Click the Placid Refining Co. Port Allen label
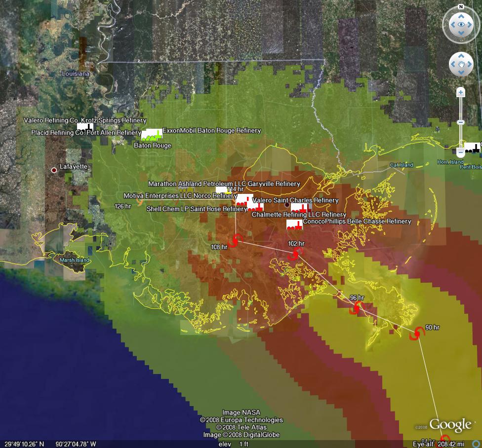 click(86, 132)
